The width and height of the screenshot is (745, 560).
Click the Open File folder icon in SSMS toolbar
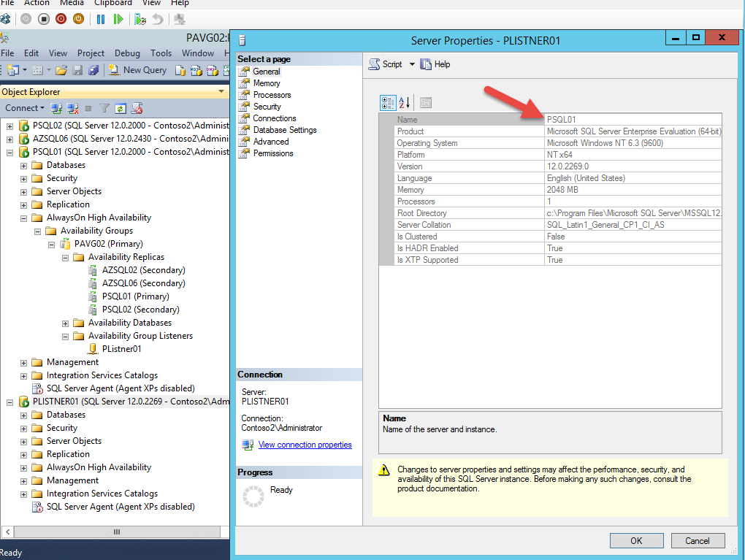click(61, 70)
